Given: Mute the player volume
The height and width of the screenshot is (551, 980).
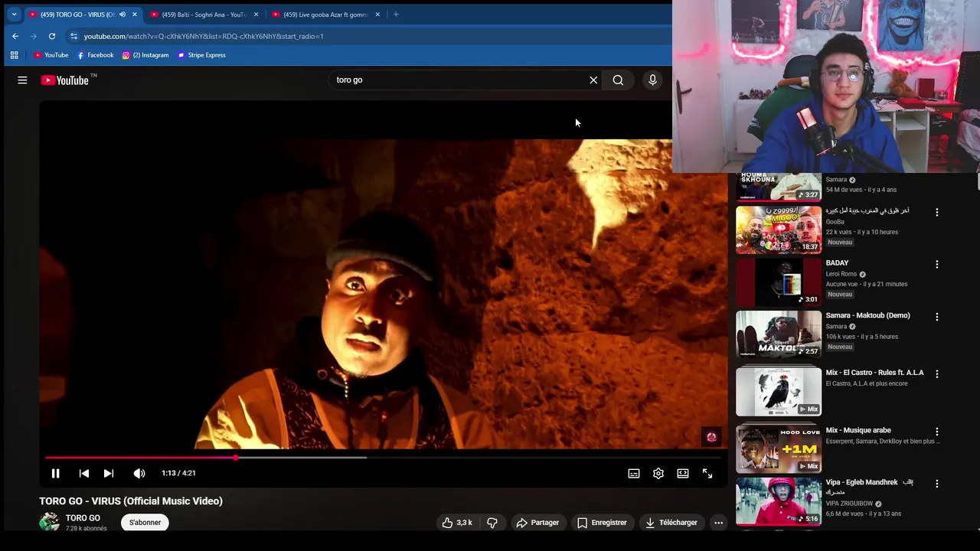Looking at the screenshot, I should [x=139, y=473].
